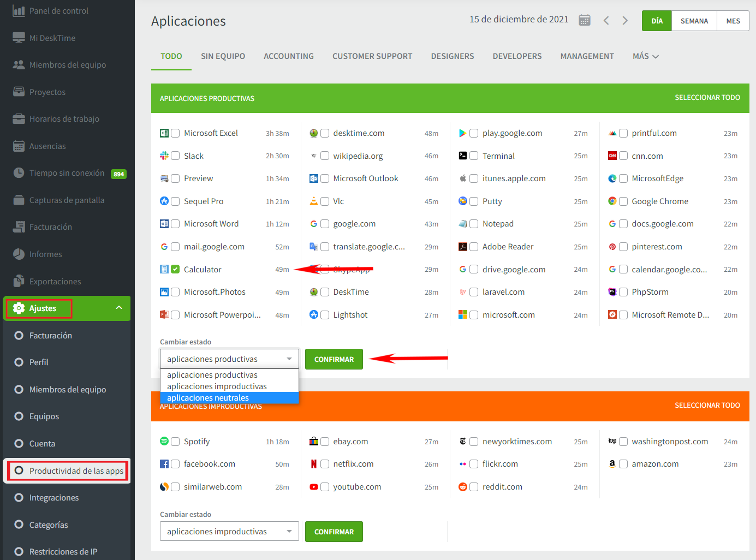The width and height of the screenshot is (756, 560).
Task: Check the Slack checkbox
Action: [x=175, y=156]
